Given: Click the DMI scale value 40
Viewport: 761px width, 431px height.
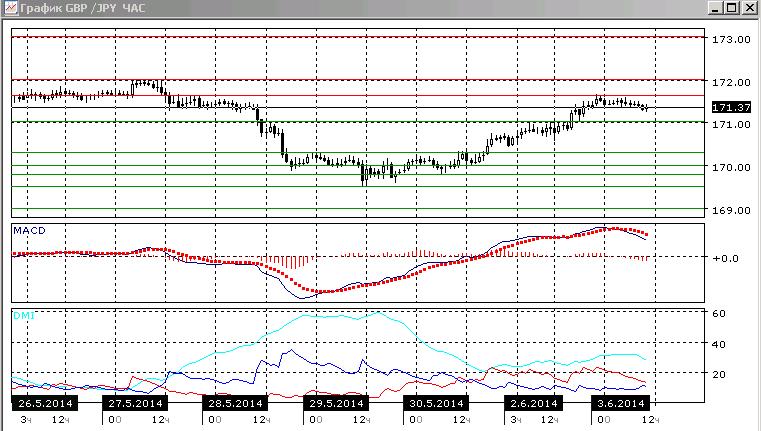Looking at the screenshot, I should point(719,345).
